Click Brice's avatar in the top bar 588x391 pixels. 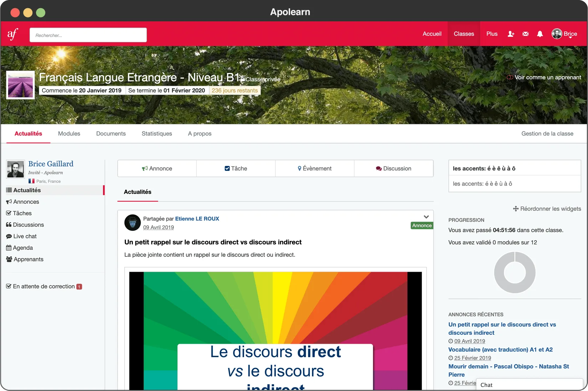click(x=557, y=34)
